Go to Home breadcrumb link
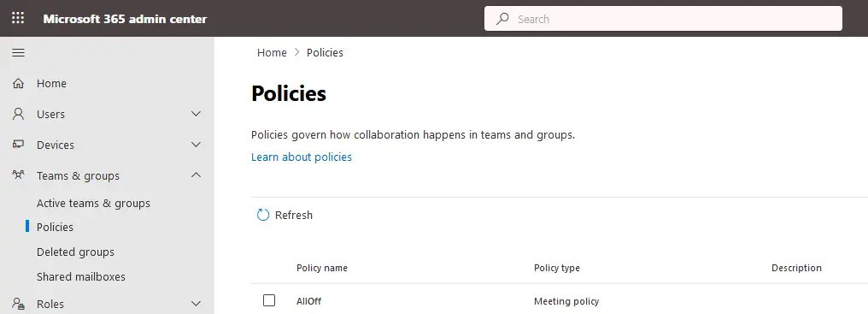This screenshot has height=314, width=868. pos(272,53)
